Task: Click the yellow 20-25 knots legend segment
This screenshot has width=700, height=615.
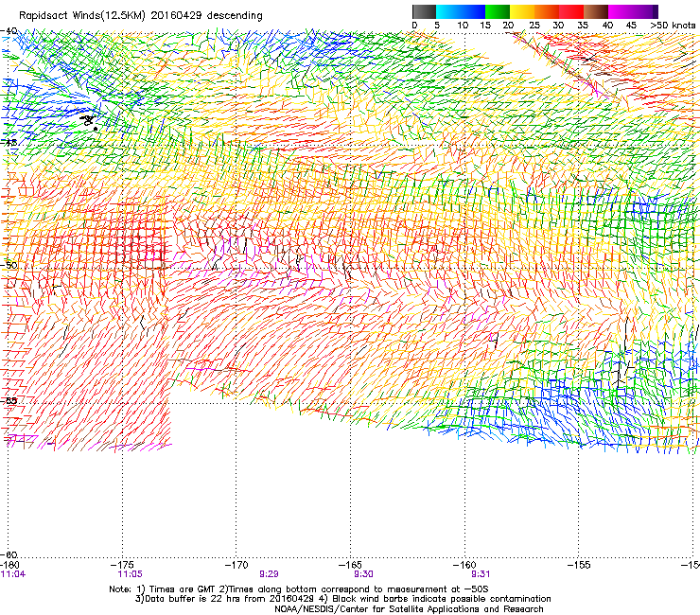Action: click(x=522, y=11)
